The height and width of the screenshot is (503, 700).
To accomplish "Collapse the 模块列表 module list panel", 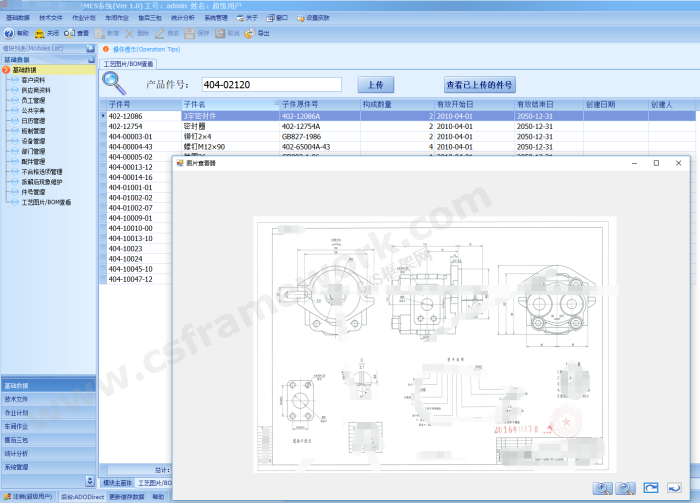I will click(x=90, y=48).
